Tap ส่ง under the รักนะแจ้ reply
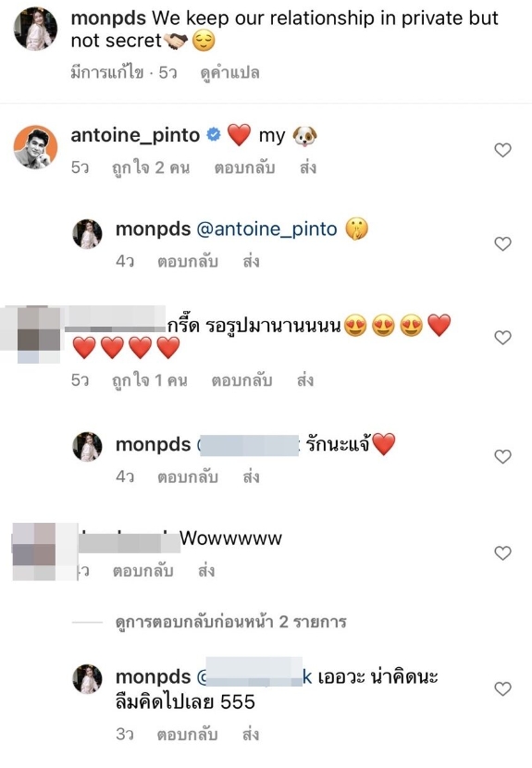The width and height of the screenshot is (532, 768). [252, 477]
